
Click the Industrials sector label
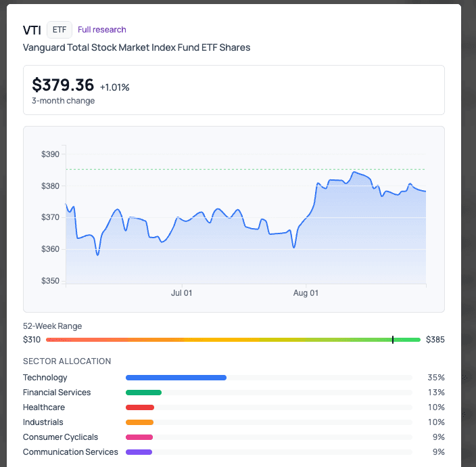point(43,422)
